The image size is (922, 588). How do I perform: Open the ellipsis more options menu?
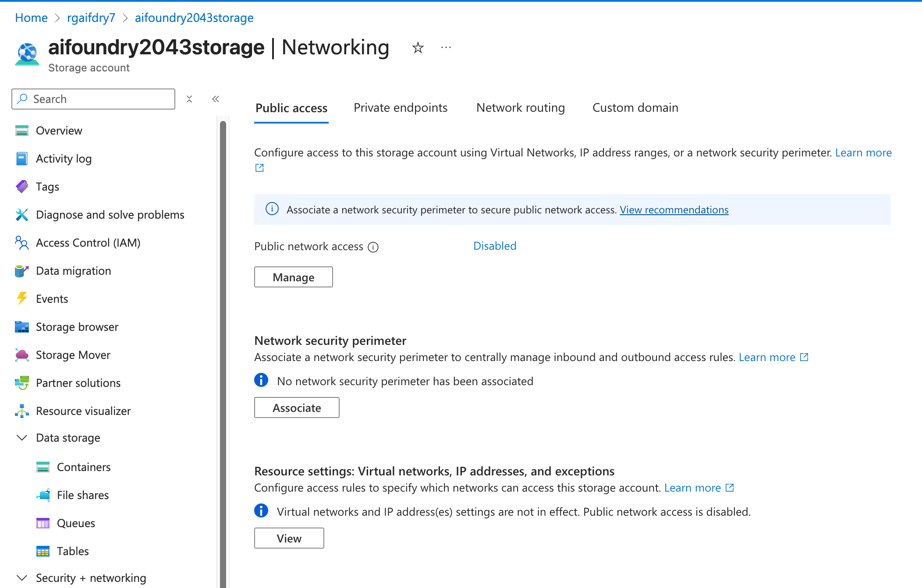[446, 47]
